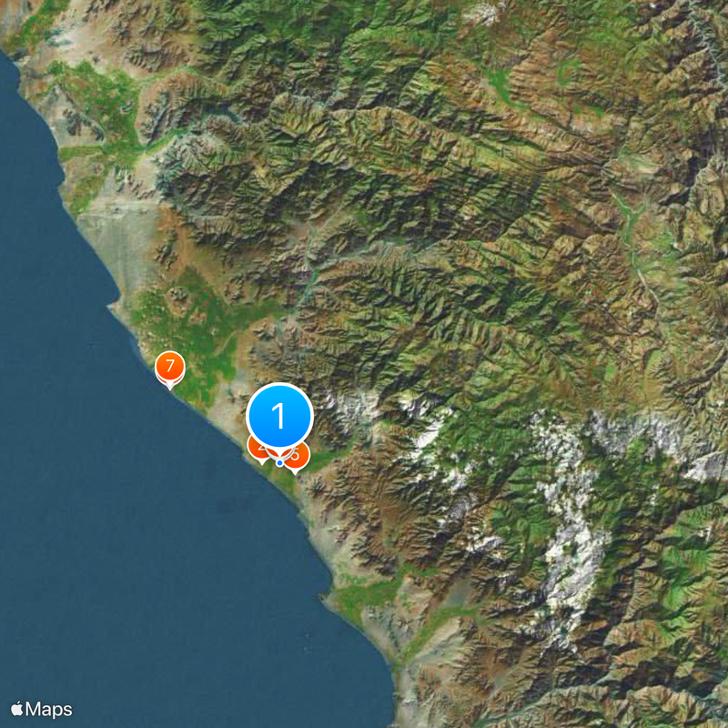This screenshot has height=728, width=728.
Task: Click the pointed tail of pin 7
Action: point(170,386)
